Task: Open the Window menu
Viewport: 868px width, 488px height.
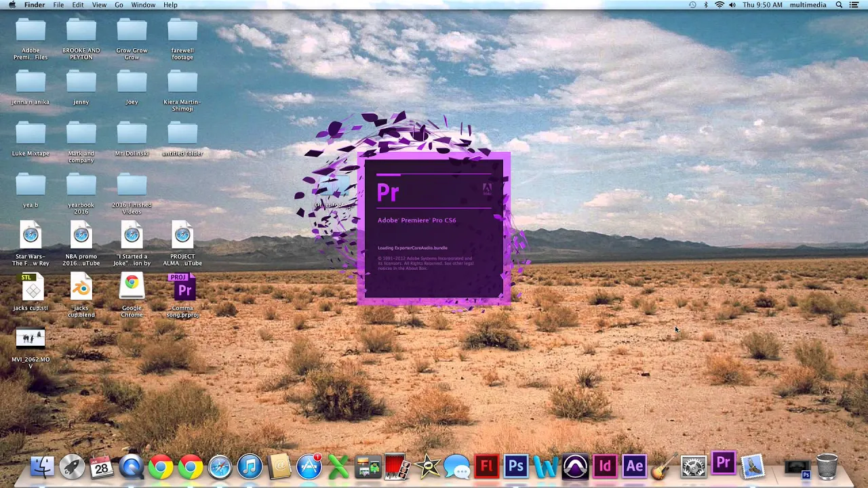Action: click(143, 5)
